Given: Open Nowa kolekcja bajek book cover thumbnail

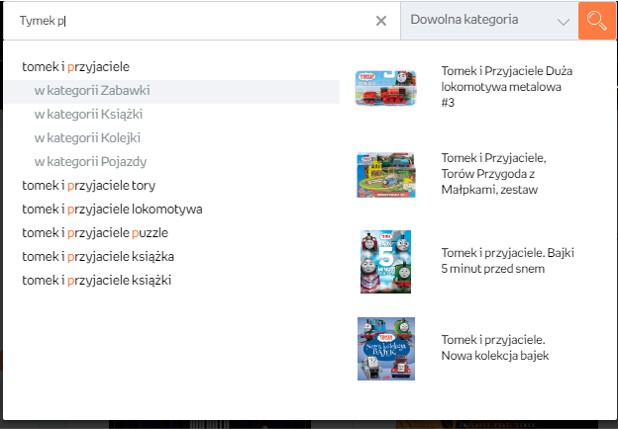Looking at the screenshot, I should pos(385,347).
